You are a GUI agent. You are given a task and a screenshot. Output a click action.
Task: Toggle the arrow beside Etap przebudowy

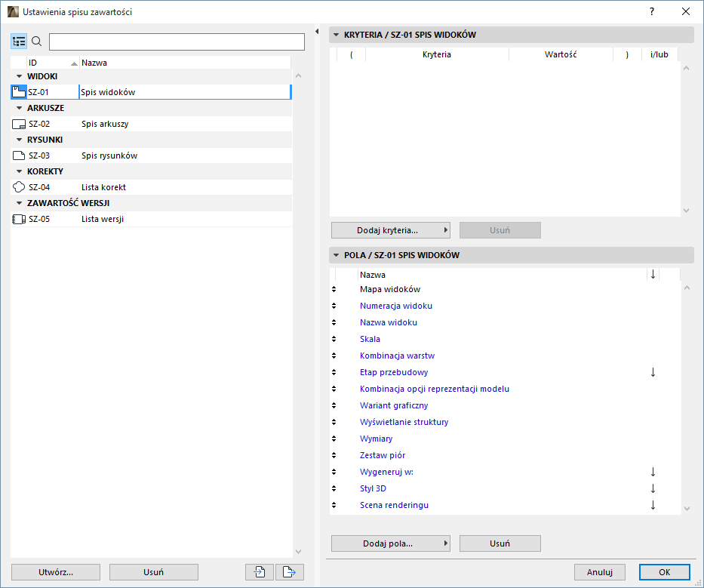pyautogui.click(x=653, y=371)
